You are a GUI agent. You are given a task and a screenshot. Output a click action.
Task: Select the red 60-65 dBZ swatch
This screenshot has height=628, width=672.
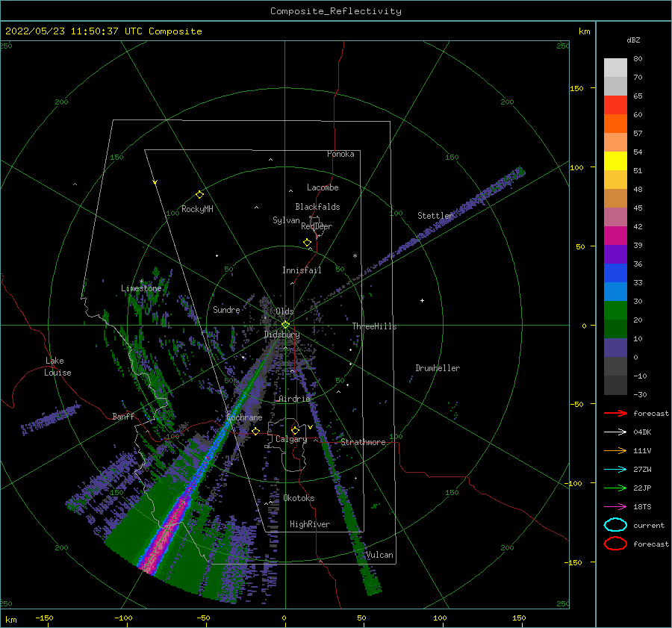coord(615,105)
